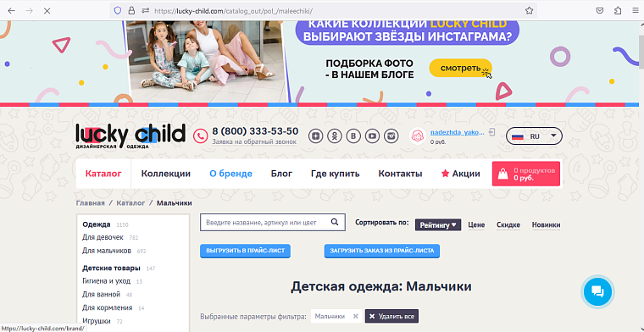Open the VK social icon
644x332 pixels.
(353, 136)
